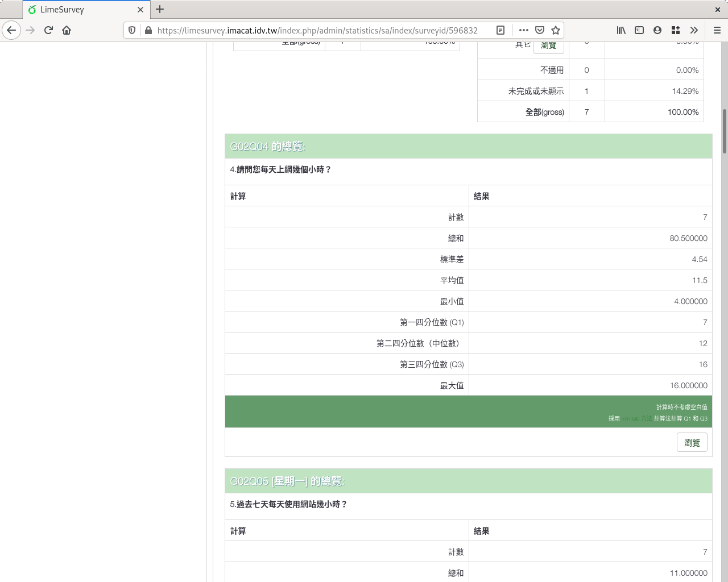Select the 最大值 value 16.000000
Screen dimensions: 728x582
pyautogui.click(x=688, y=385)
